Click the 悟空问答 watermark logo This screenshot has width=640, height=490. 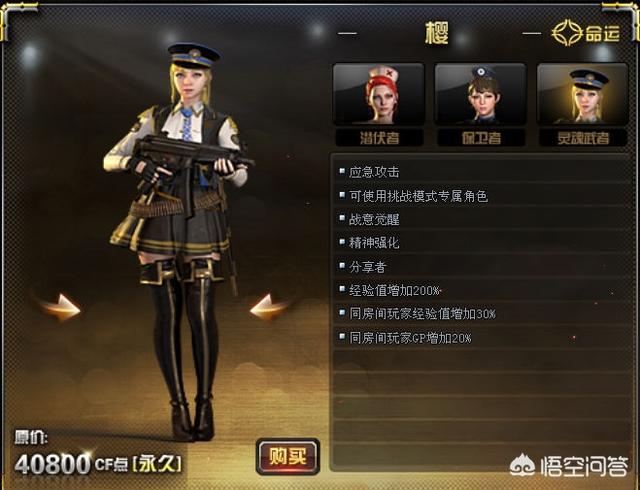[568, 466]
